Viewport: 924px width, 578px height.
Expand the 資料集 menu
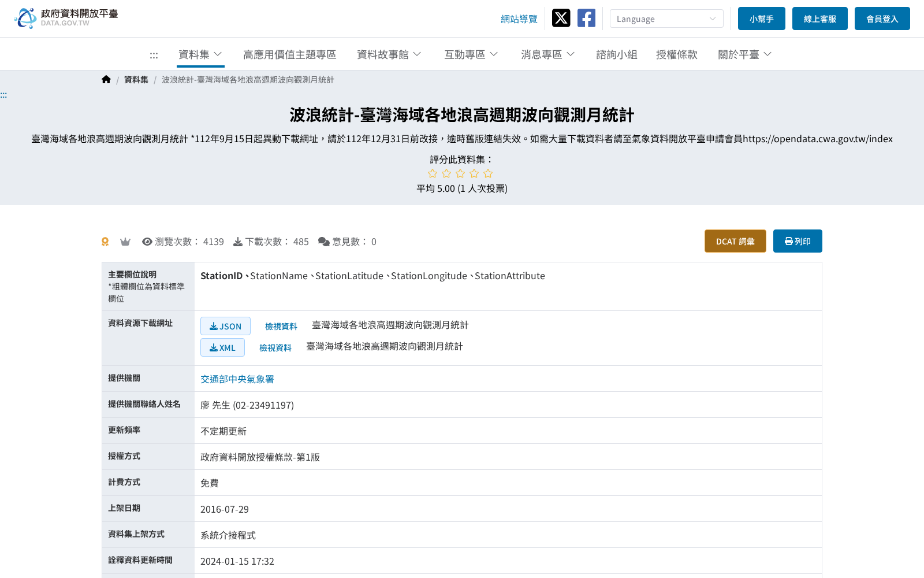click(200, 54)
